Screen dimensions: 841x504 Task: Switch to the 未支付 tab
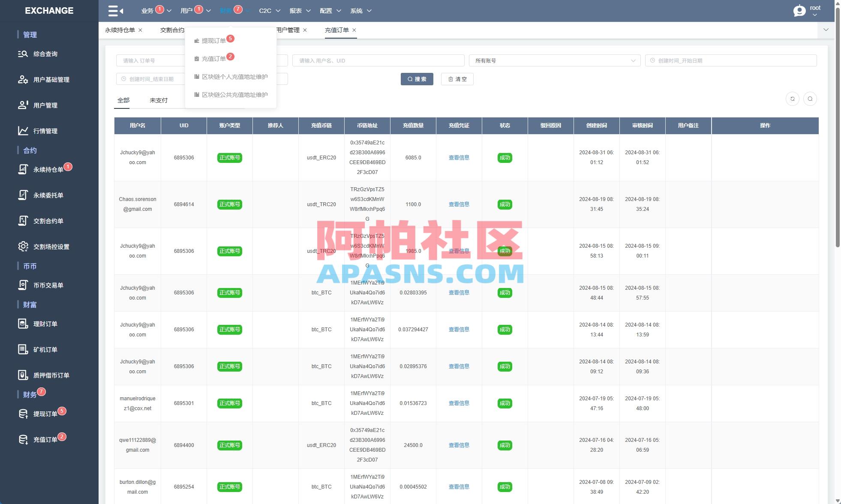tap(158, 99)
